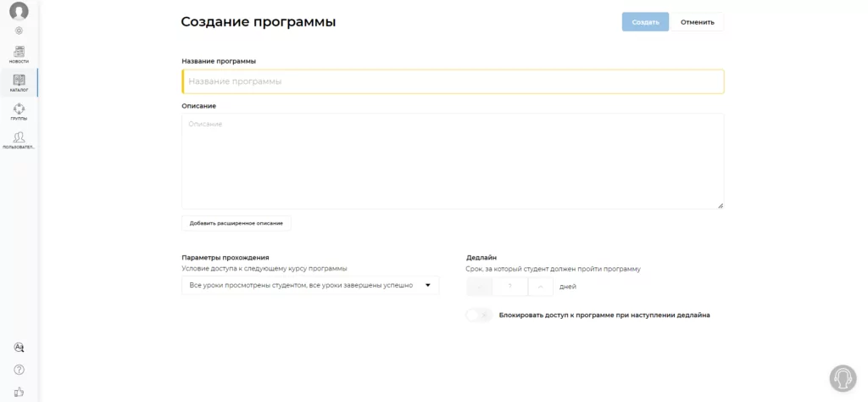
Task: Grab the Описание textarea resize handle
Action: pyautogui.click(x=721, y=205)
